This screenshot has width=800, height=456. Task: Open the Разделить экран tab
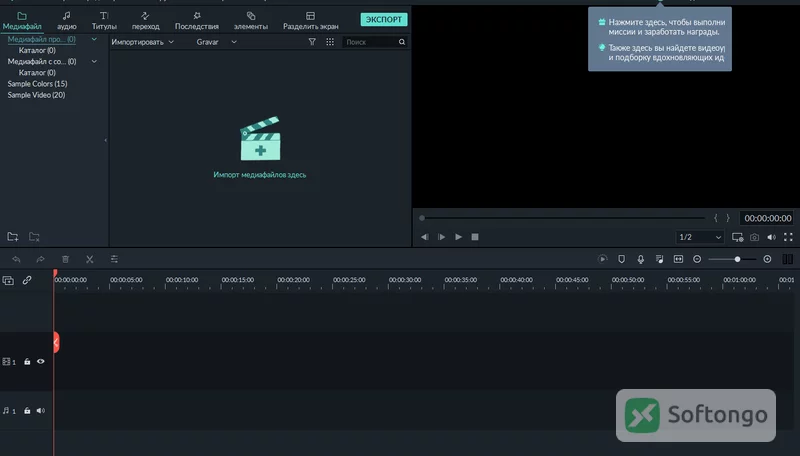tap(310, 21)
